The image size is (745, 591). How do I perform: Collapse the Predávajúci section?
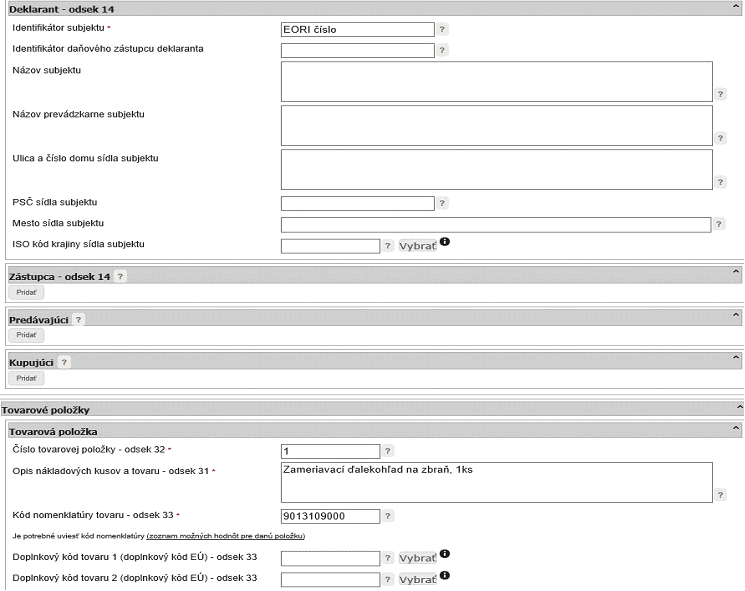(x=735, y=315)
